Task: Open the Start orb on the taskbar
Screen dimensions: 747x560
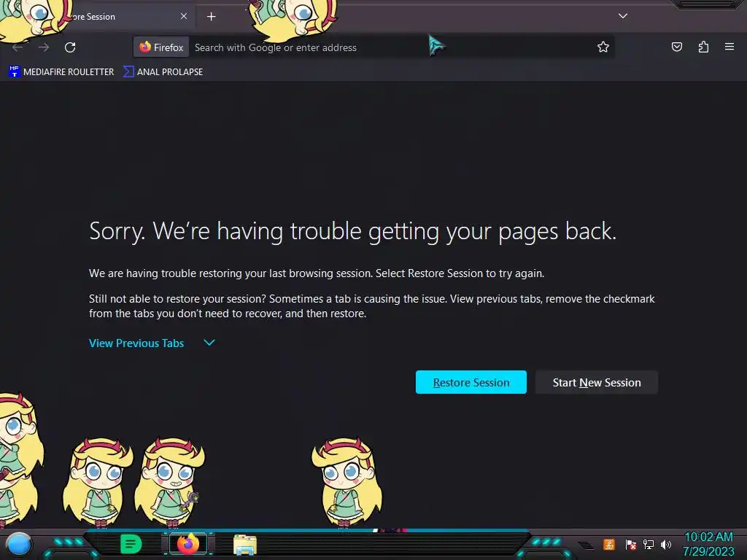Action: (18, 544)
